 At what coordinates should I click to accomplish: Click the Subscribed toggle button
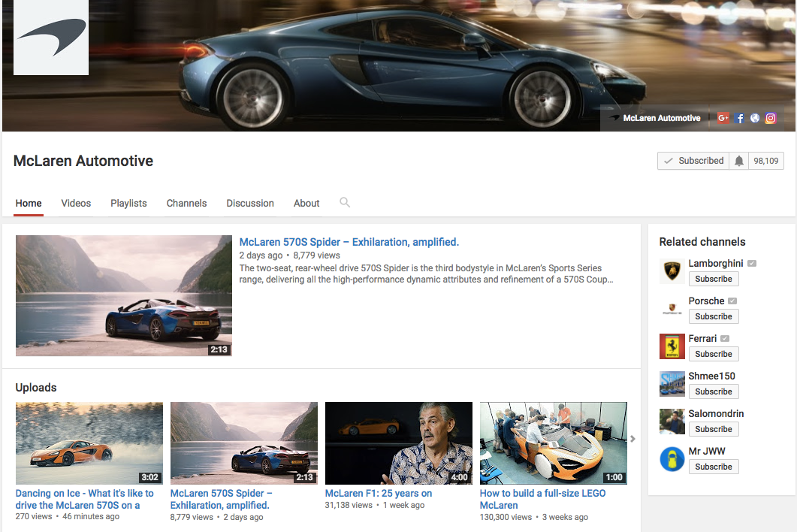693,161
